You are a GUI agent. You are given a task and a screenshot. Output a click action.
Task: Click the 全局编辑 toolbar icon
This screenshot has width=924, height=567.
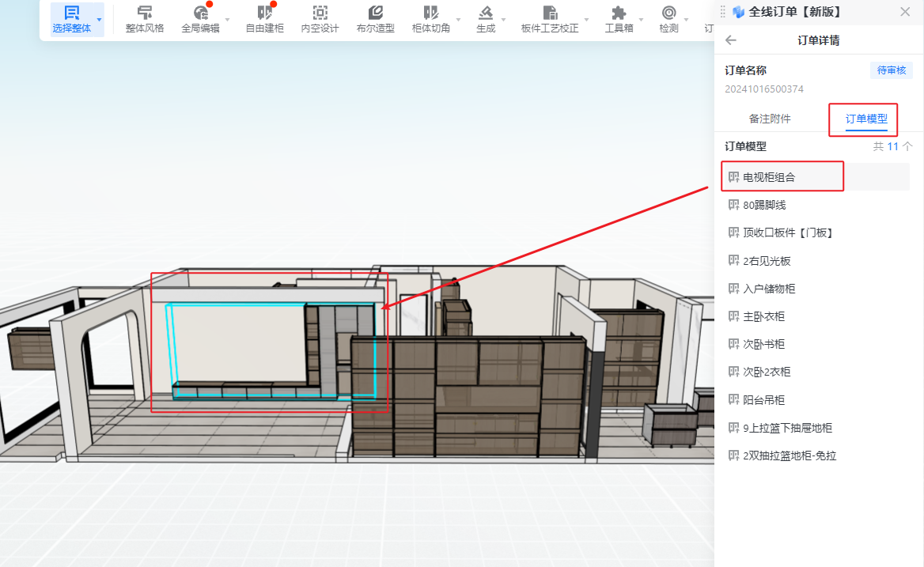point(200,19)
